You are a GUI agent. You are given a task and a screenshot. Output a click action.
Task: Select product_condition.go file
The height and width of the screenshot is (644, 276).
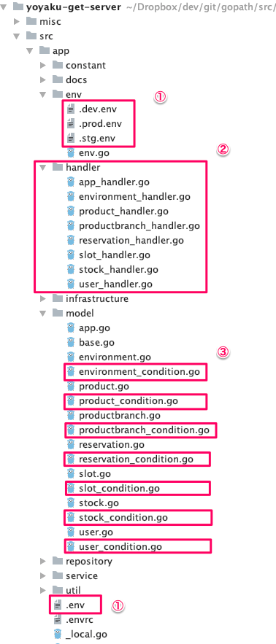129,401
